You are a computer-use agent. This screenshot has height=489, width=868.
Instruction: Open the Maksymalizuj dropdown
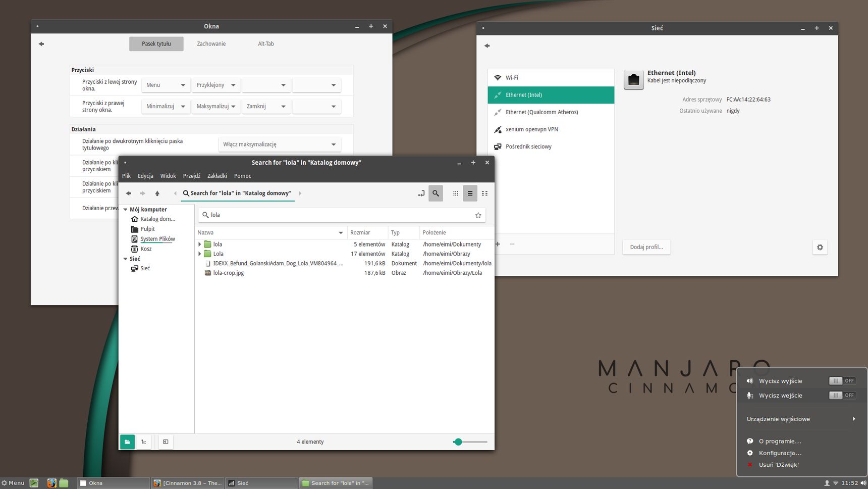216,107
